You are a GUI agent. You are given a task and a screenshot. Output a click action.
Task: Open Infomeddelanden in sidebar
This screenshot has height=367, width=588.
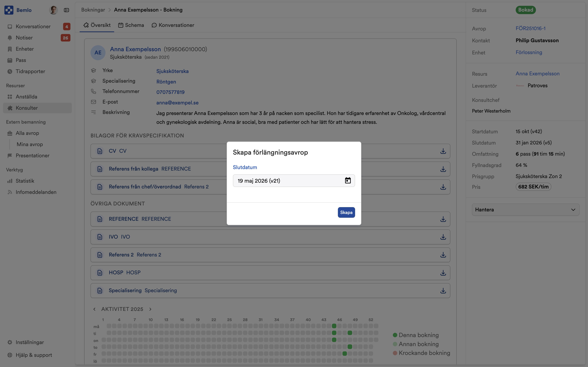click(37, 192)
